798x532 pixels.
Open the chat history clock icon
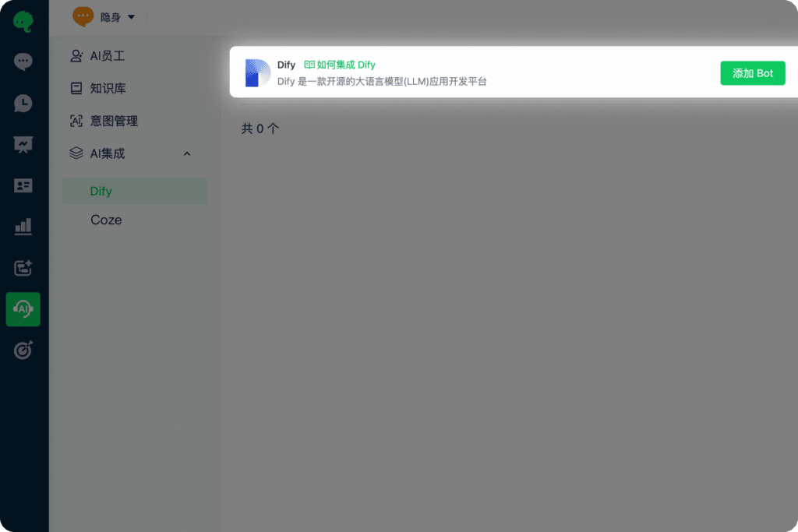[x=23, y=104]
